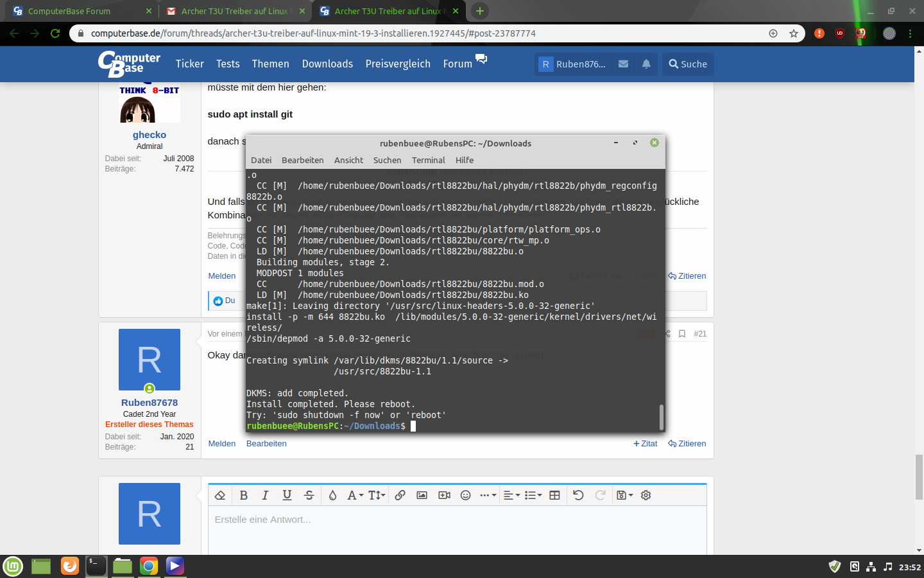Open the Forum navigation link
The width and height of the screenshot is (924, 578).
tap(458, 64)
